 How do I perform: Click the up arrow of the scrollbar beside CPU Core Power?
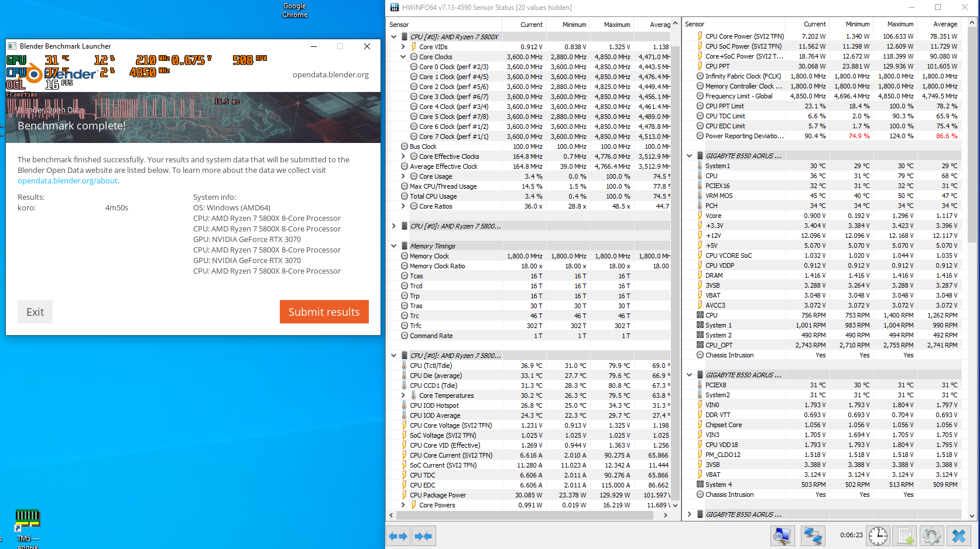point(972,23)
